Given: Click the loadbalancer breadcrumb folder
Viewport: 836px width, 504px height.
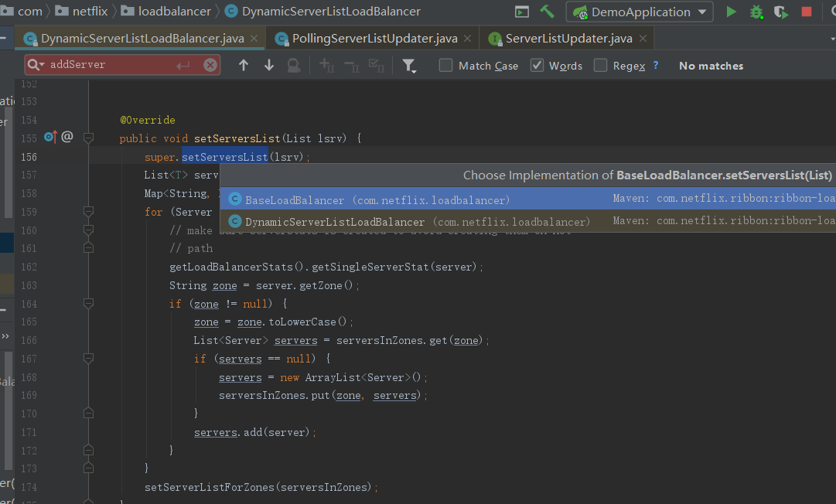Looking at the screenshot, I should pyautogui.click(x=165, y=11).
